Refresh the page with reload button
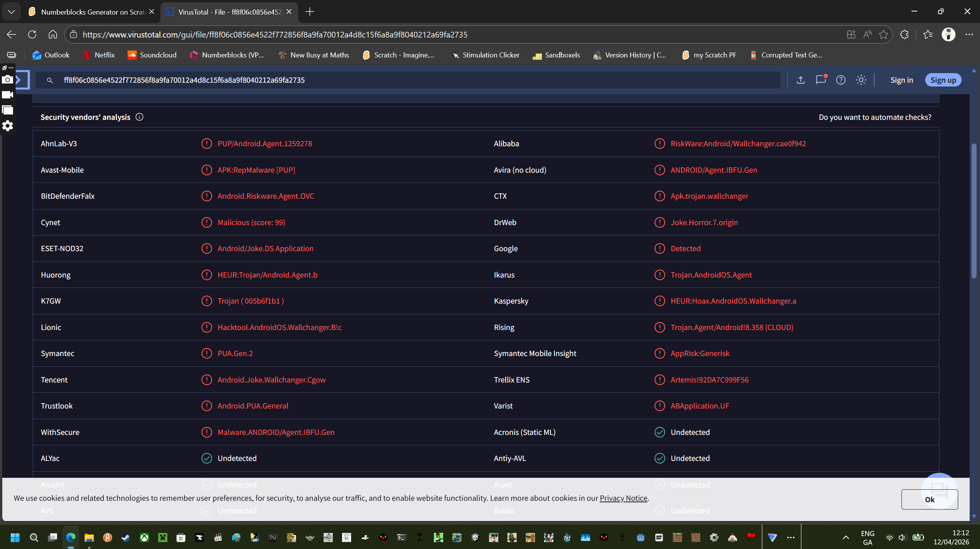980x549 pixels. (x=32, y=34)
